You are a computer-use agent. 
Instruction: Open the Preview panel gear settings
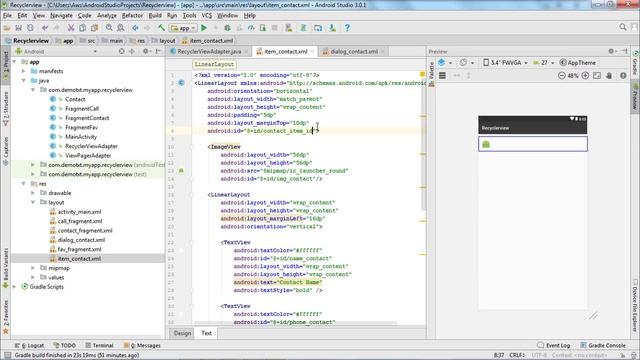[611, 51]
